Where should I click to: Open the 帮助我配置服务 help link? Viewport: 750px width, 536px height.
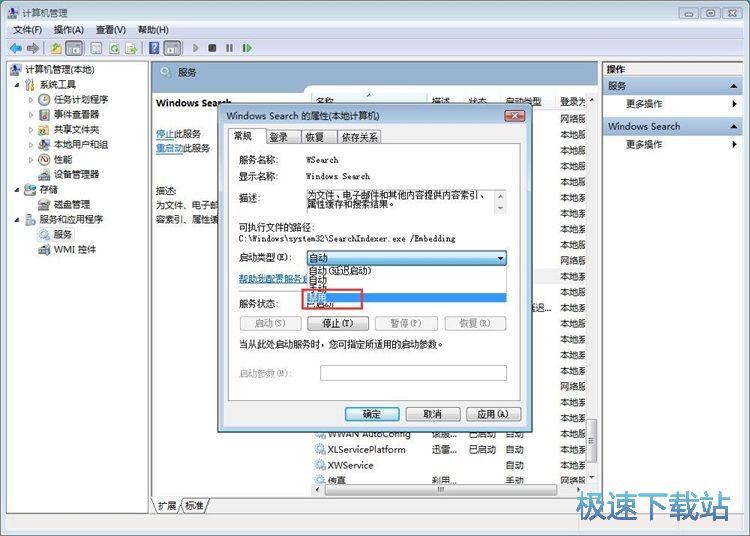273,279
